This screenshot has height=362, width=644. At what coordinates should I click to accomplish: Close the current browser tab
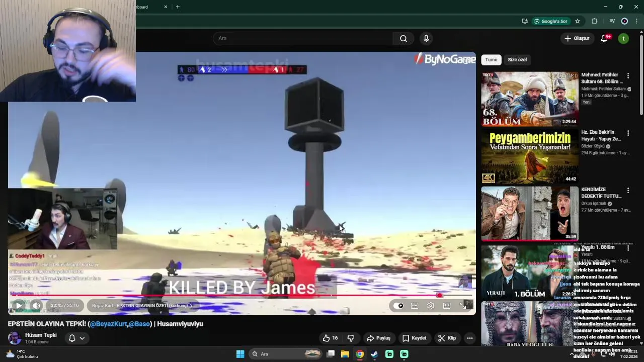click(x=166, y=7)
